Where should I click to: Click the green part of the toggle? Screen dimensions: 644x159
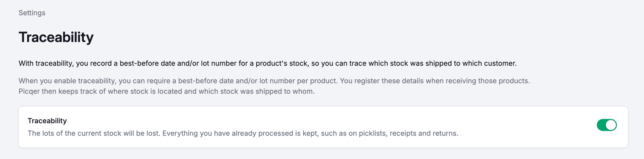click(x=601, y=125)
